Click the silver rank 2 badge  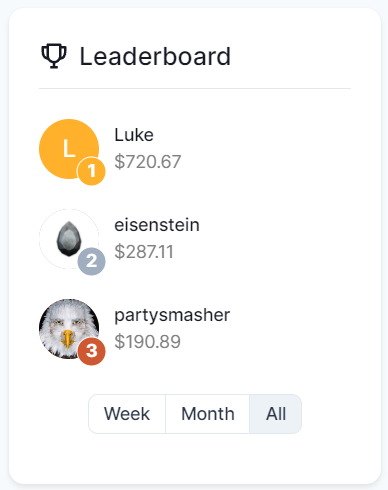tap(91, 261)
